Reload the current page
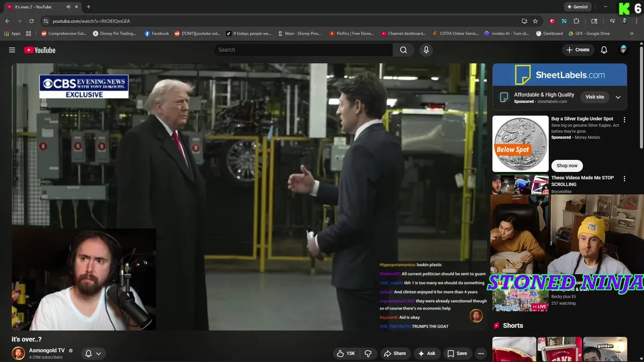 31,21
